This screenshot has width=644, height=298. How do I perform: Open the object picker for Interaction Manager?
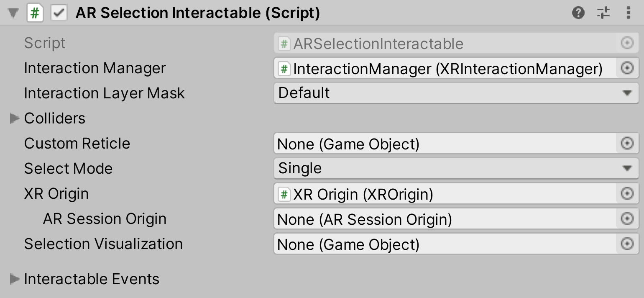point(627,68)
